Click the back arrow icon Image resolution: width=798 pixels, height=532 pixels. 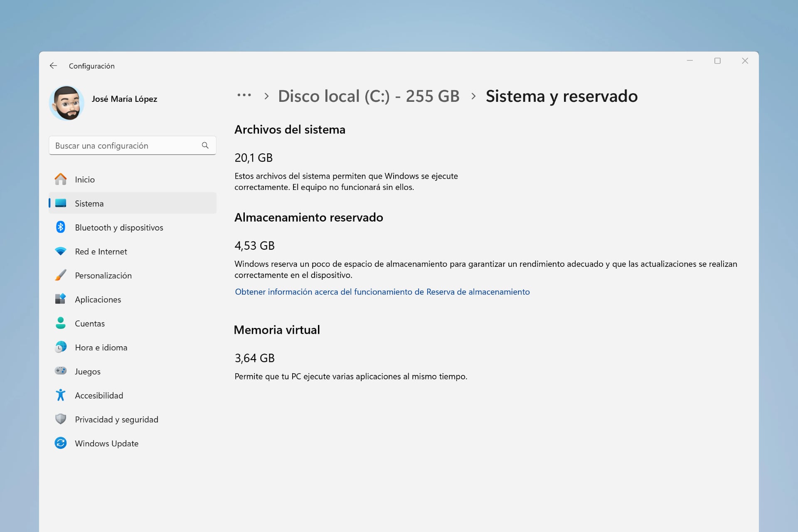click(53, 66)
